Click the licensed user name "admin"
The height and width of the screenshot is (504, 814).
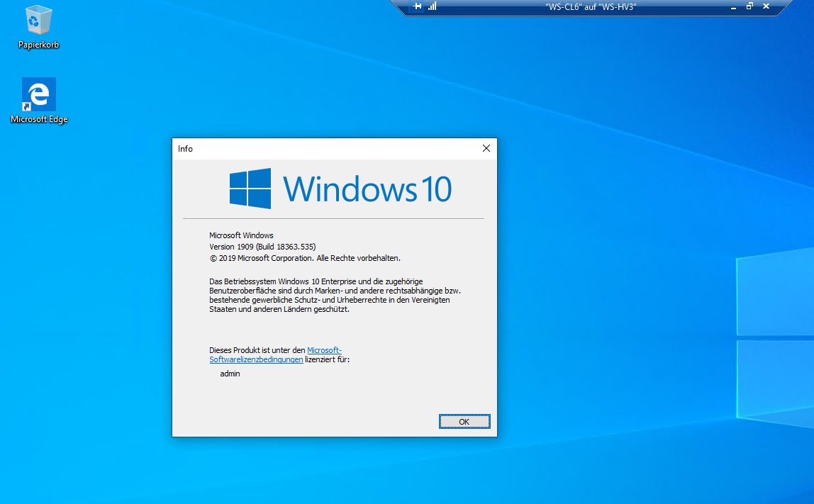pyautogui.click(x=230, y=374)
